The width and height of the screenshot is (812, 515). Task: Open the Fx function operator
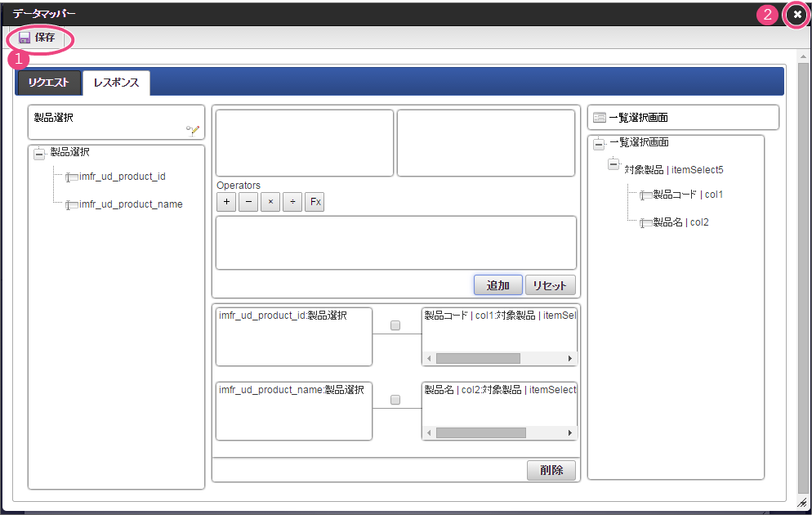(x=315, y=202)
